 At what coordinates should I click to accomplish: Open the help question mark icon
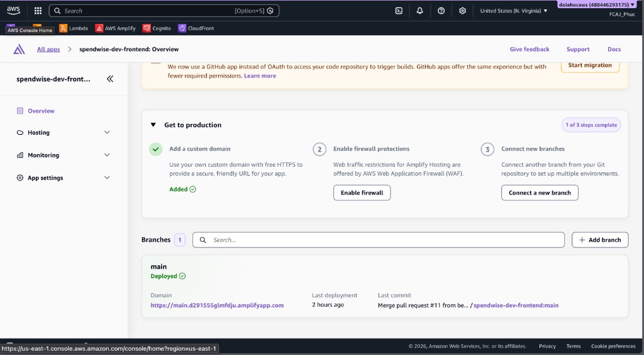pos(441,11)
